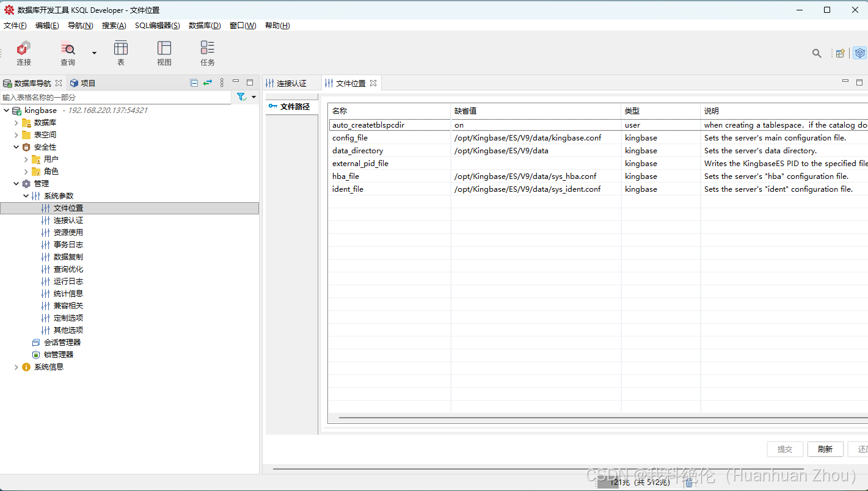Switch to the 项目 tab
The width and height of the screenshot is (868, 491).
pos(82,83)
